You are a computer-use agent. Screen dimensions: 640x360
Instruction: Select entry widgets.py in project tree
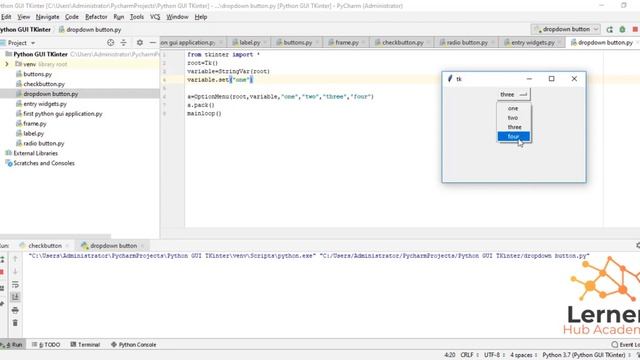(45, 104)
